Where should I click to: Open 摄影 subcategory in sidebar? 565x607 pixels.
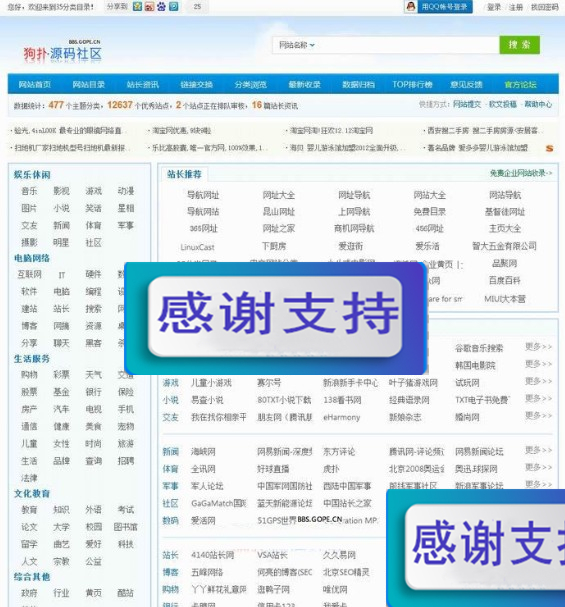29,242
